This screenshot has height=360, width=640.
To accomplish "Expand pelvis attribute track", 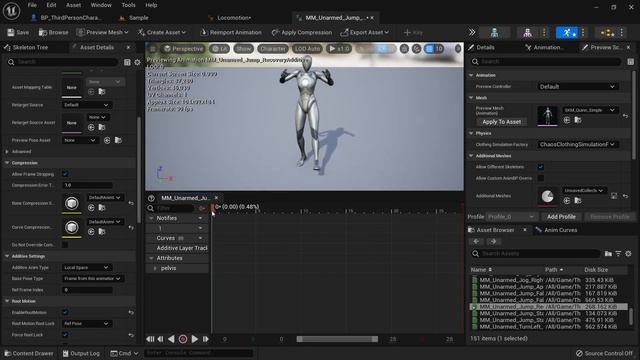I will pos(155,268).
